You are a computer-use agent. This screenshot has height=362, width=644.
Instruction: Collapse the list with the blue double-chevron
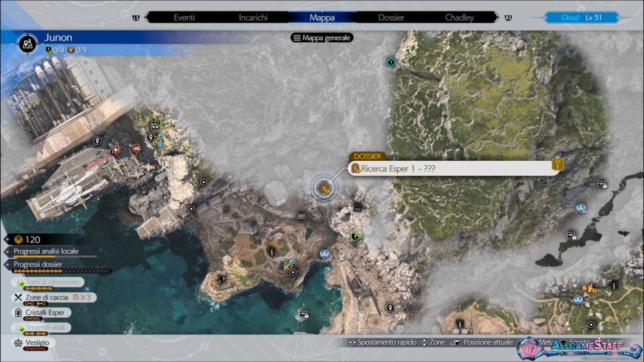point(87,289)
